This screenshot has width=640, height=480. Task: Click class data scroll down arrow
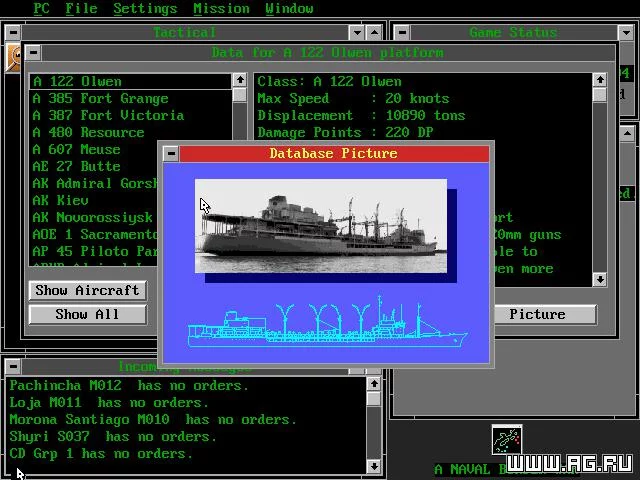click(600, 280)
